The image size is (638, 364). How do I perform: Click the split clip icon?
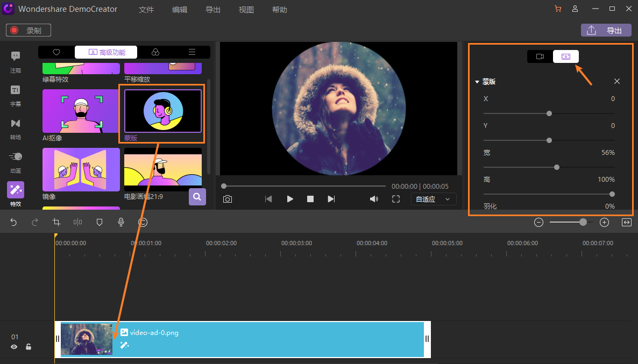tap(78, 222)
